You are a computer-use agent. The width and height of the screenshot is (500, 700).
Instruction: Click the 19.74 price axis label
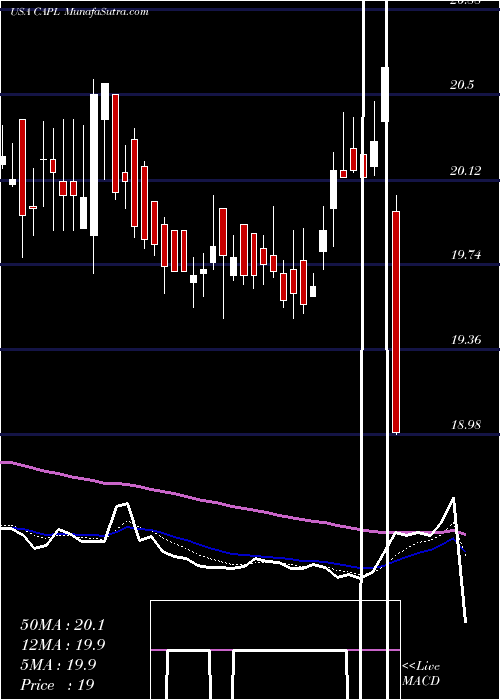pos(466,255)
